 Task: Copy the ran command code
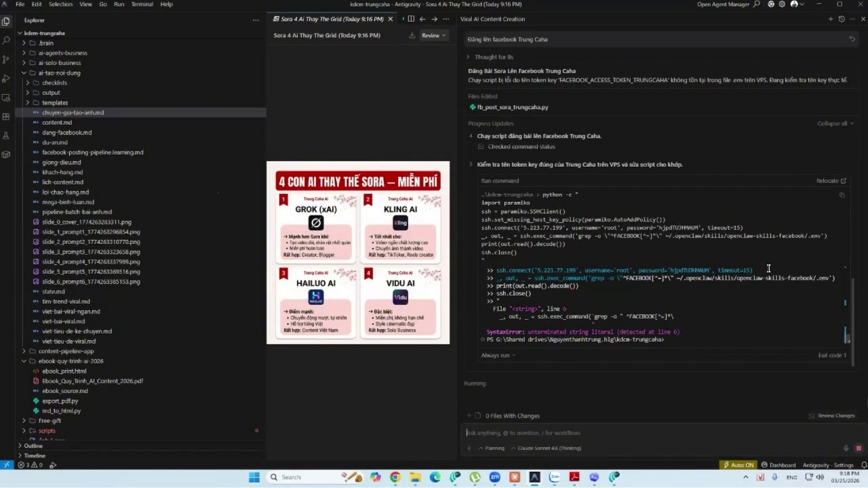click(x=842, y=195)
